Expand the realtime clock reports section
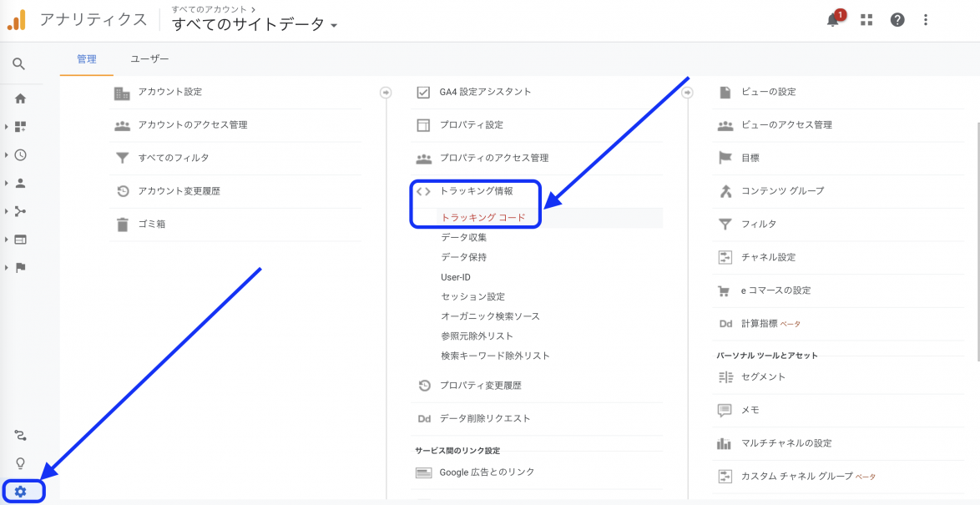 pos(20,154)
